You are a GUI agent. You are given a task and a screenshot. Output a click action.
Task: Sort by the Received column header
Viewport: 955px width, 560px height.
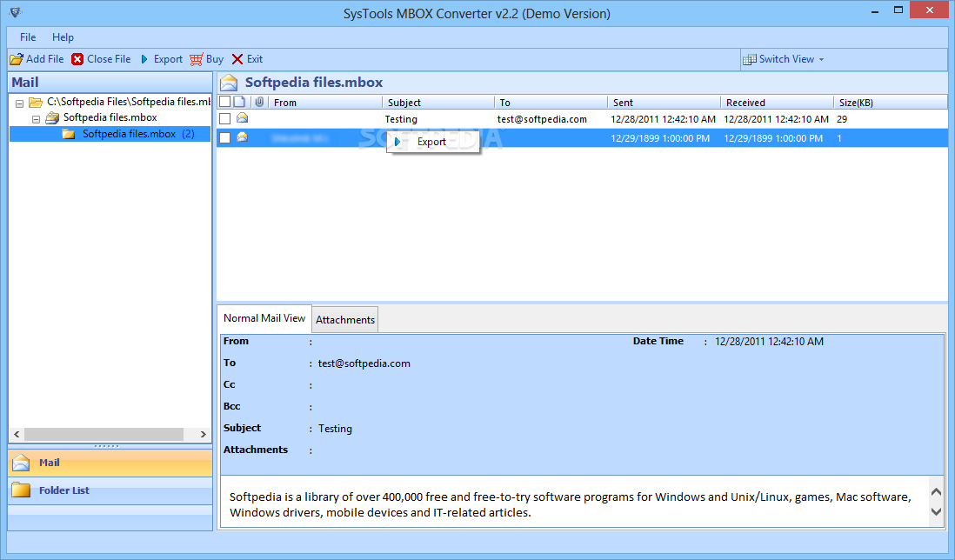tap(778, 103)
